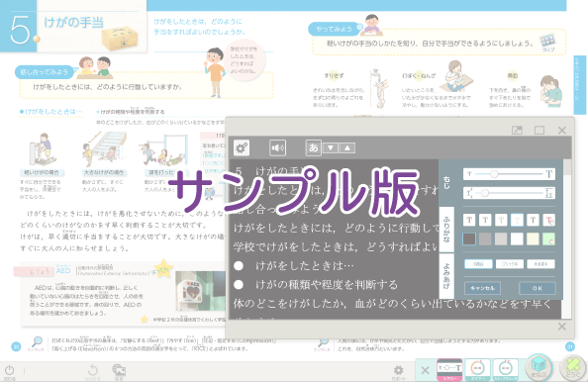The height and width of the screenshot is (382, 588).
Task: Click the やってみよう label
Action: pos(335,29)
